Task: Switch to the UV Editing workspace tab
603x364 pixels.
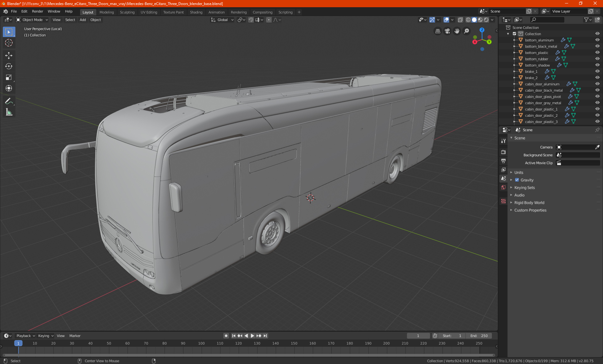Action: click(x=149, y=12)
